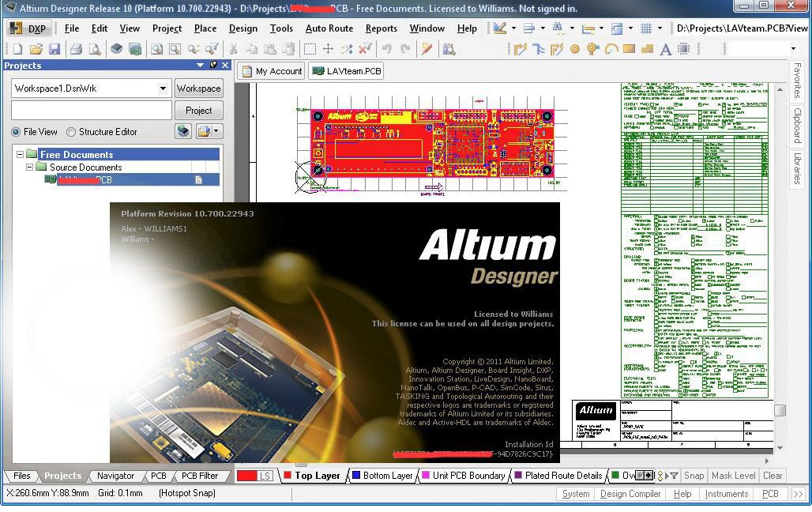Switch to the My Account tab
This screenshot has height=512, width=812.
[x=272, y=71]
